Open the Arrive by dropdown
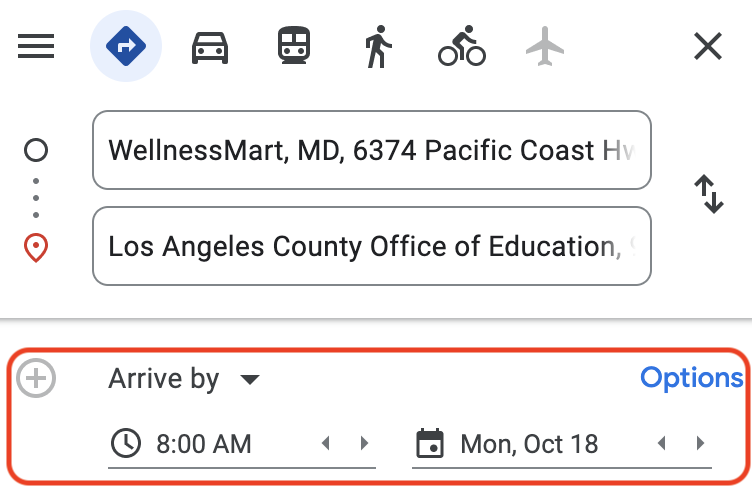Screen dimensions: 752x498 (184, 379)
